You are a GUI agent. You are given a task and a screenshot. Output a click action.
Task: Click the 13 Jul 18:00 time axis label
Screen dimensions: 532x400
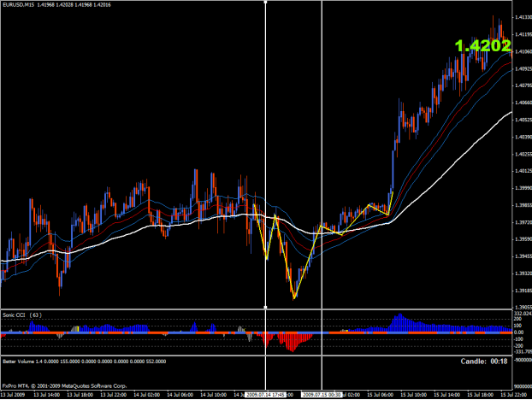(80, 395)
